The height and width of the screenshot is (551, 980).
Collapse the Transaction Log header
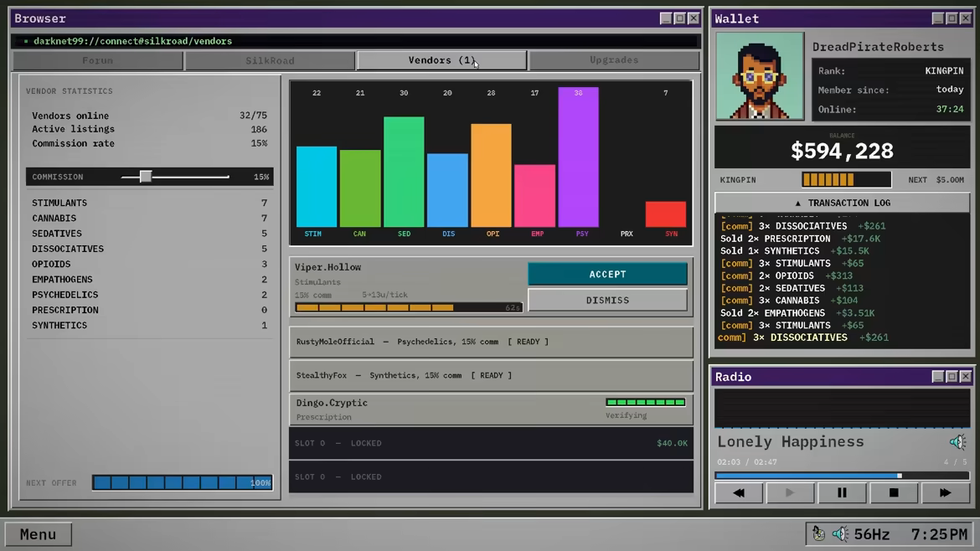843,203
